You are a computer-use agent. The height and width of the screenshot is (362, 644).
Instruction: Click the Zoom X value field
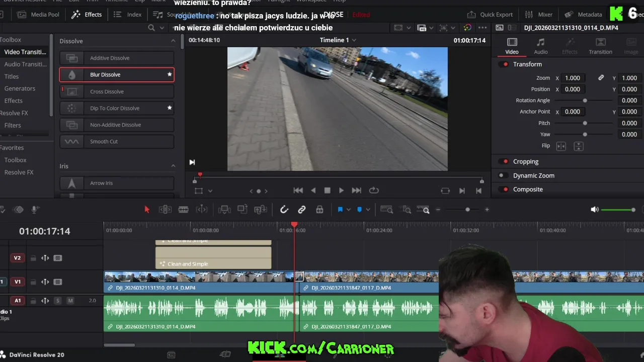coord(573,78)
